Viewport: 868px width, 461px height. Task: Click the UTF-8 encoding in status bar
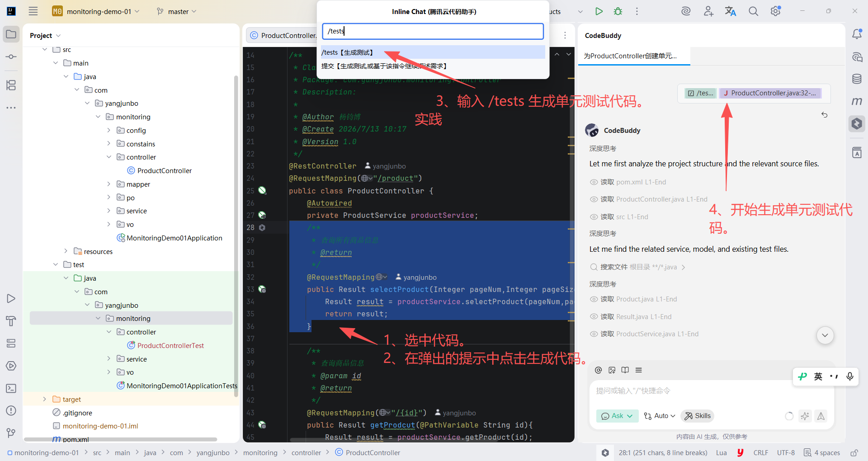coord(786,453)
